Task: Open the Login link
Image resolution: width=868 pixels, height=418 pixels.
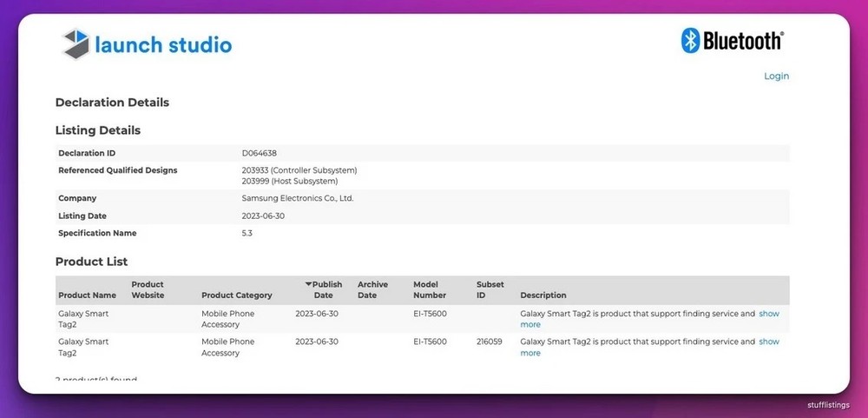Action: [x=776, y=76]
